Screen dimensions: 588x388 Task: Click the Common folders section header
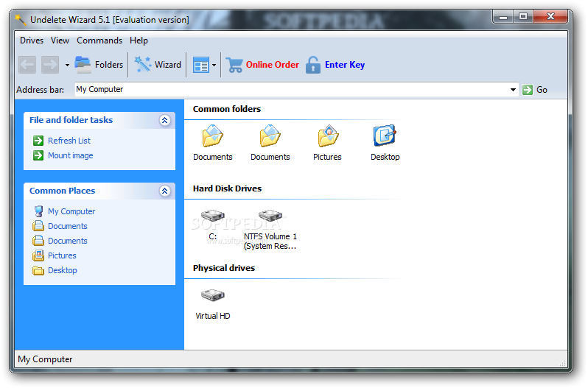tap(227, 109)
